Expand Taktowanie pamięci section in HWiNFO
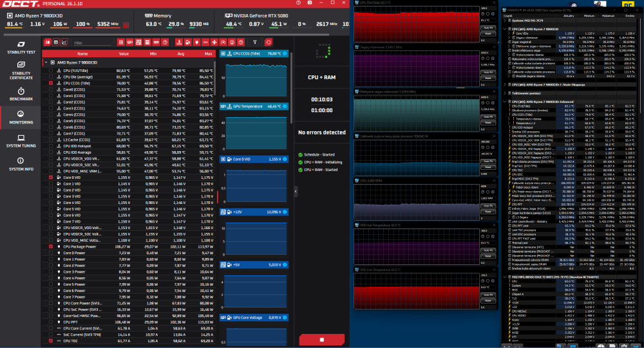The image size is (644, 348). coord(505,93)
